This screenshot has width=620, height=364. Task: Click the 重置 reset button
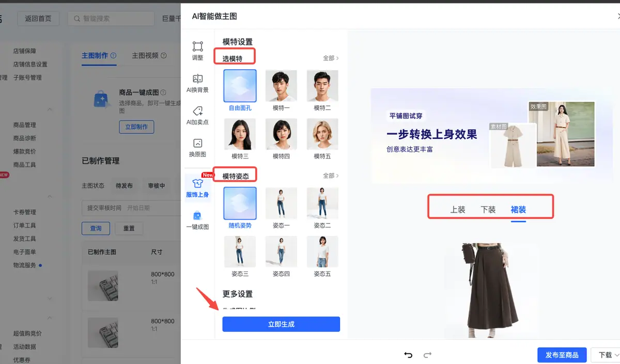pyautogui.click(x=129, y=228)
